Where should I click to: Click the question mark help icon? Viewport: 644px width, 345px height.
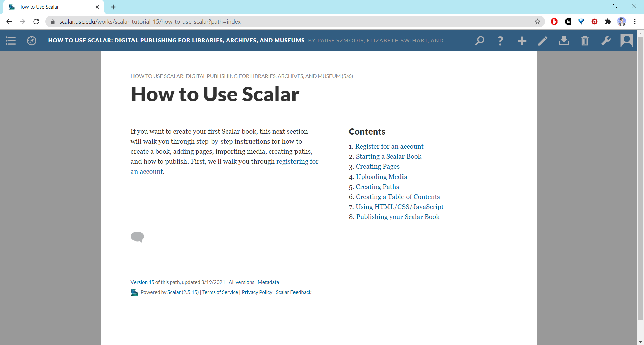click(x=500, y=41)
